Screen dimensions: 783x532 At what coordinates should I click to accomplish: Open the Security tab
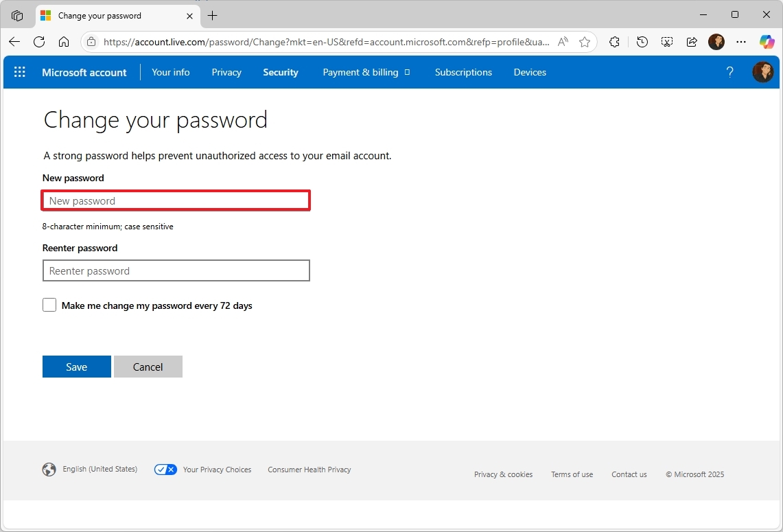pyautogui.click(x=281, y=73)
